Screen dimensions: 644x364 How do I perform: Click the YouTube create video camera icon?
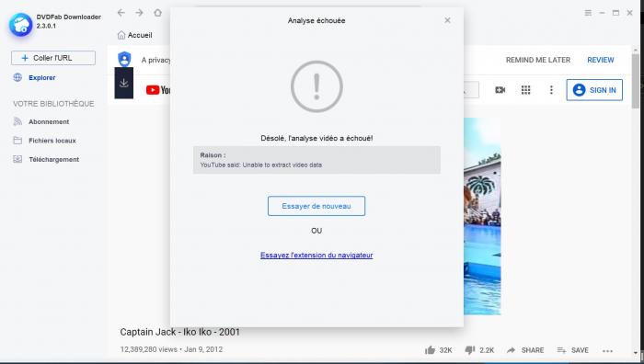(500, 90)
